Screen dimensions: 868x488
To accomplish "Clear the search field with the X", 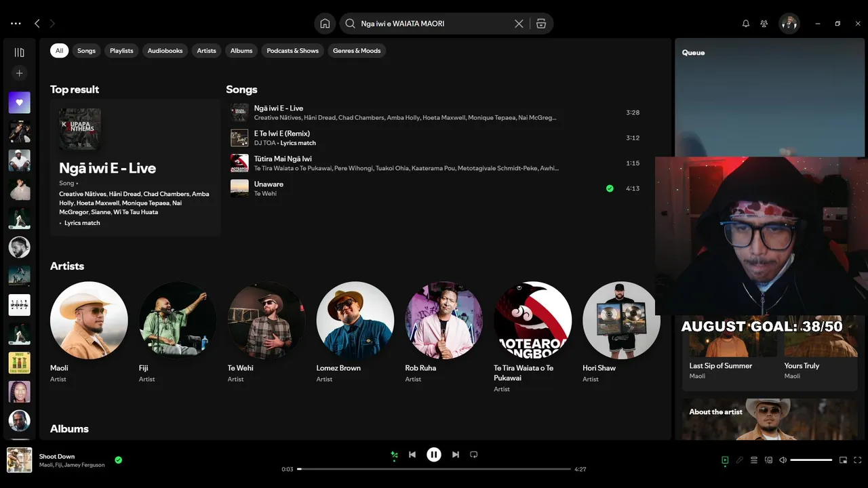I will (x=519, y=24).
